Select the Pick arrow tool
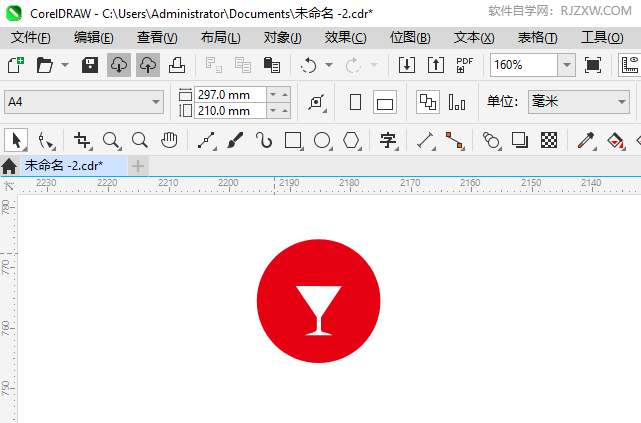This screenshot has height=423, width=641. [16, 141]
